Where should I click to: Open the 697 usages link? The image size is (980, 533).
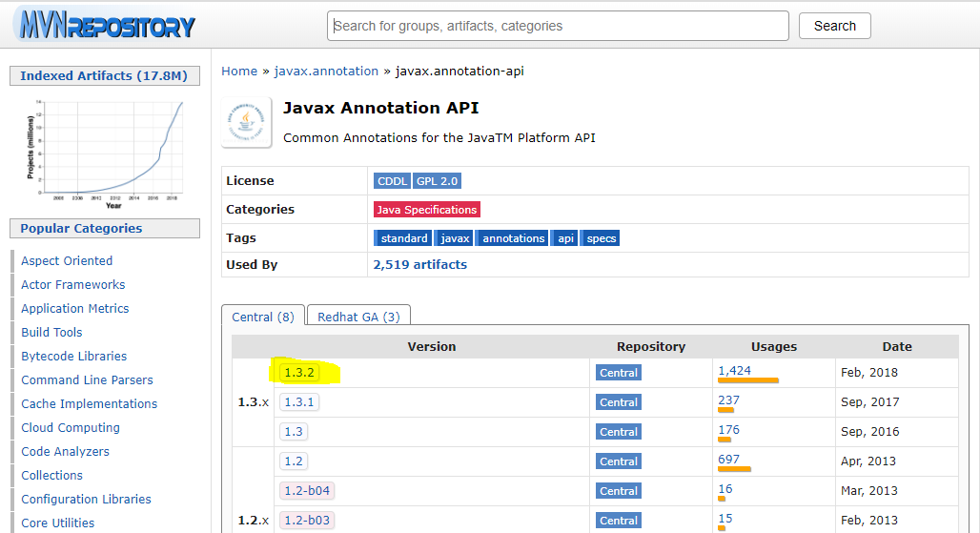click(x=728, y=460)
